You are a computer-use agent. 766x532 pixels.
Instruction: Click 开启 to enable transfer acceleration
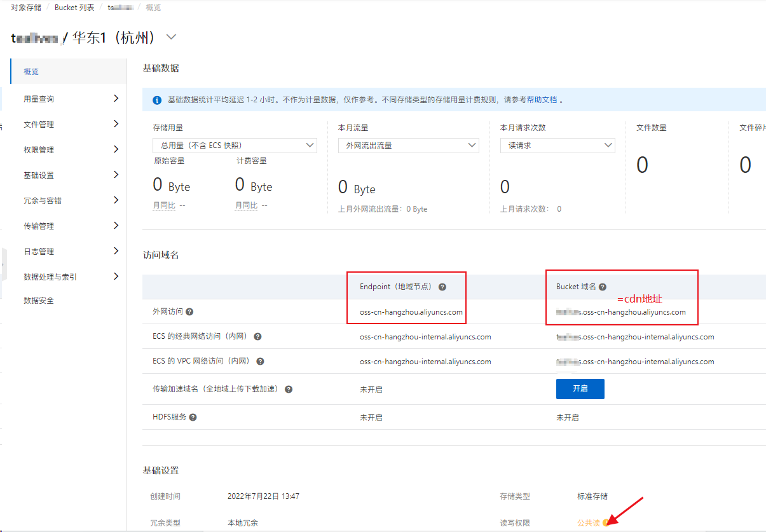point(580,388)
